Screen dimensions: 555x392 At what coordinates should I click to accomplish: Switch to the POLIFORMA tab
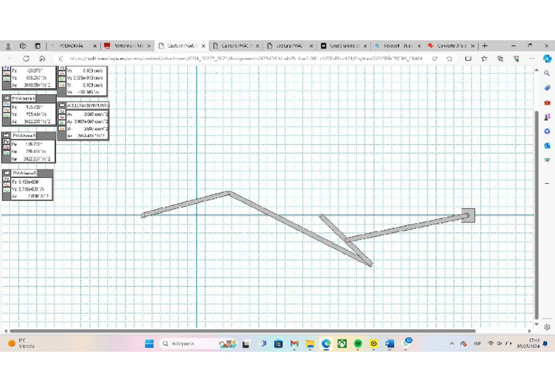click(71, 46)
